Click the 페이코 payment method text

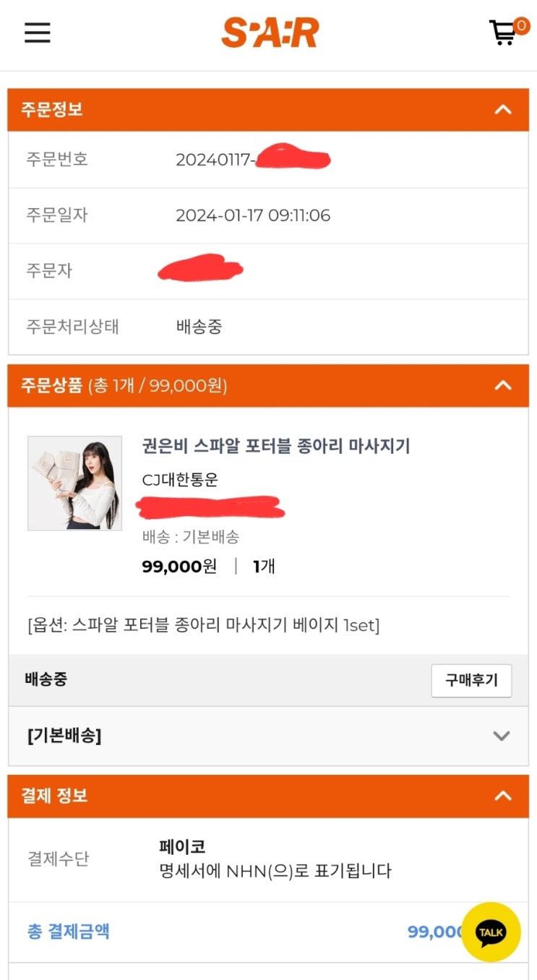click(x=182, y=846)
